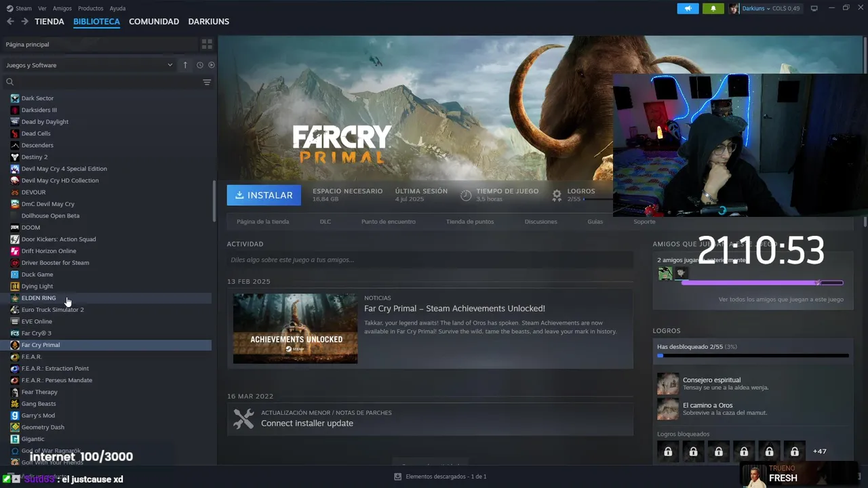Open Far Cry Primal achievements news title

[454, 308]
